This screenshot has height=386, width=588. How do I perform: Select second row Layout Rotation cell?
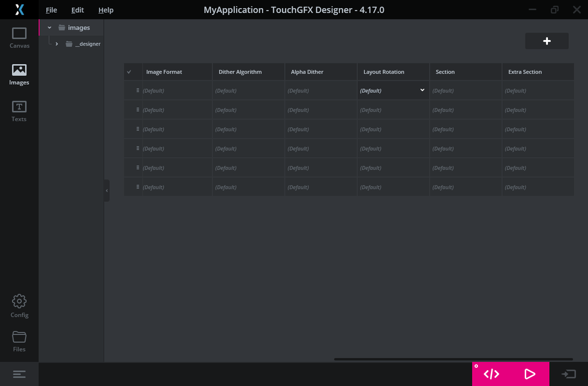(393, 110)
